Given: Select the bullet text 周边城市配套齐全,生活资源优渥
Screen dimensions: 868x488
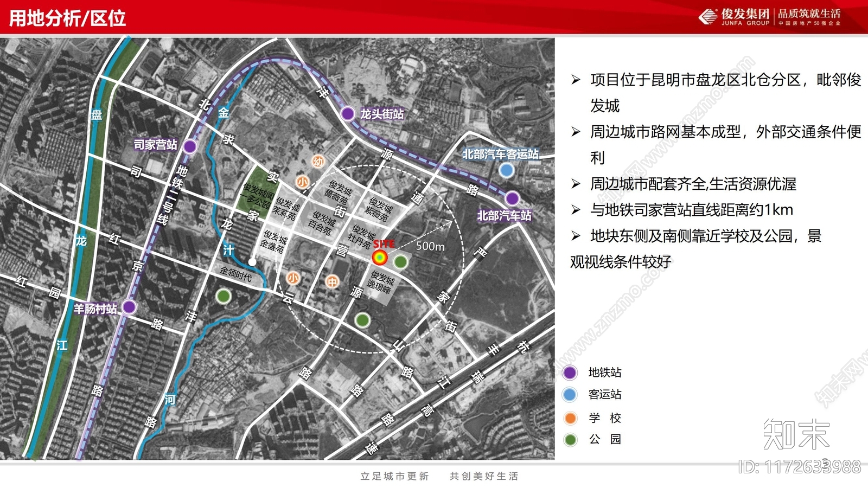Looking at the screenshot, I should (x=693, y=184).
